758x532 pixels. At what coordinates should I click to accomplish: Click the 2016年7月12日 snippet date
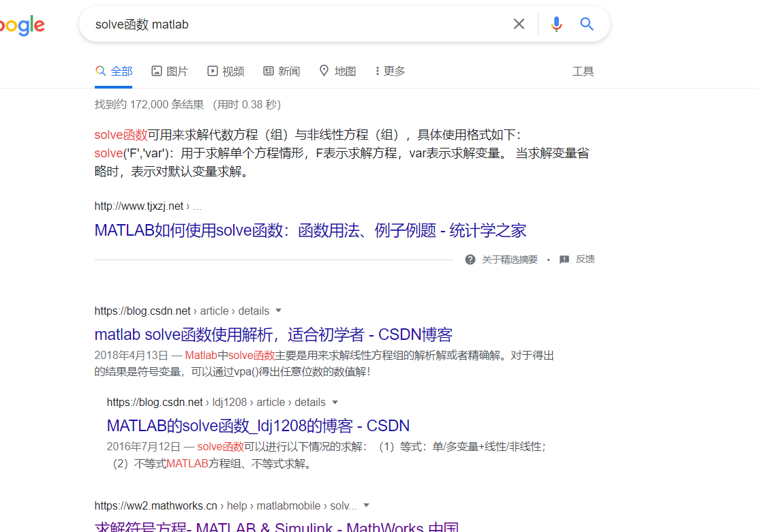coord(144,447)
